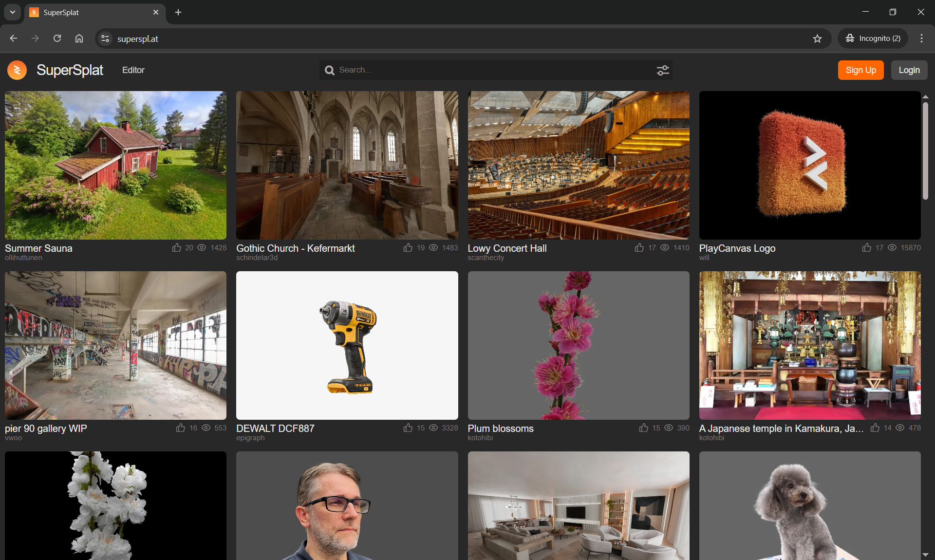
Task: Click the views eye icon for PlayCanvas Logo
Action: [x=892, y=248]
